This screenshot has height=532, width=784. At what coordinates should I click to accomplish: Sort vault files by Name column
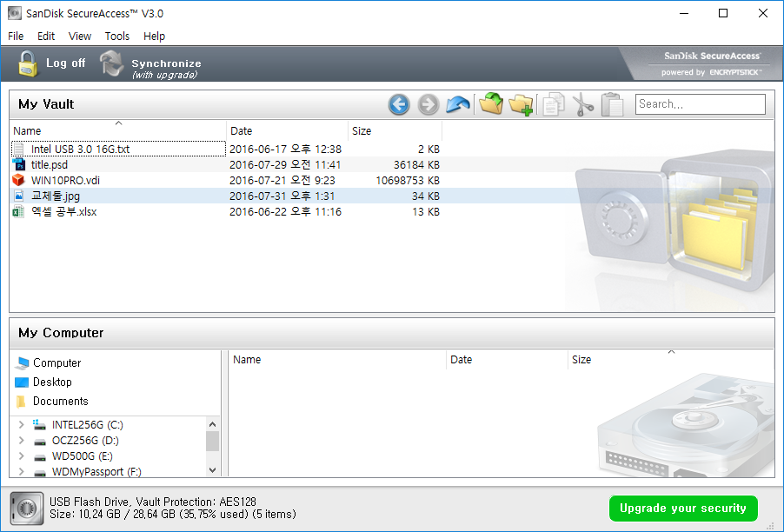pos(118,130)
